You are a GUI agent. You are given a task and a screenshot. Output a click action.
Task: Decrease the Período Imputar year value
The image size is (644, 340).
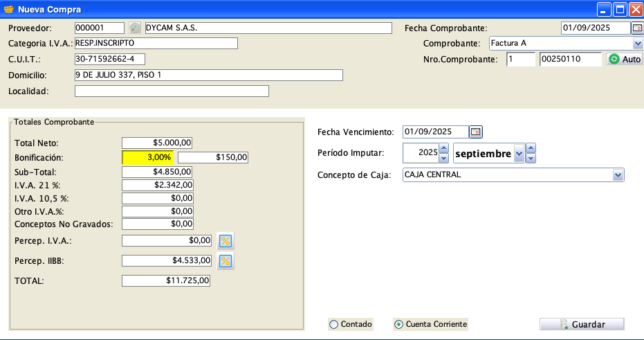coord(444,159)
